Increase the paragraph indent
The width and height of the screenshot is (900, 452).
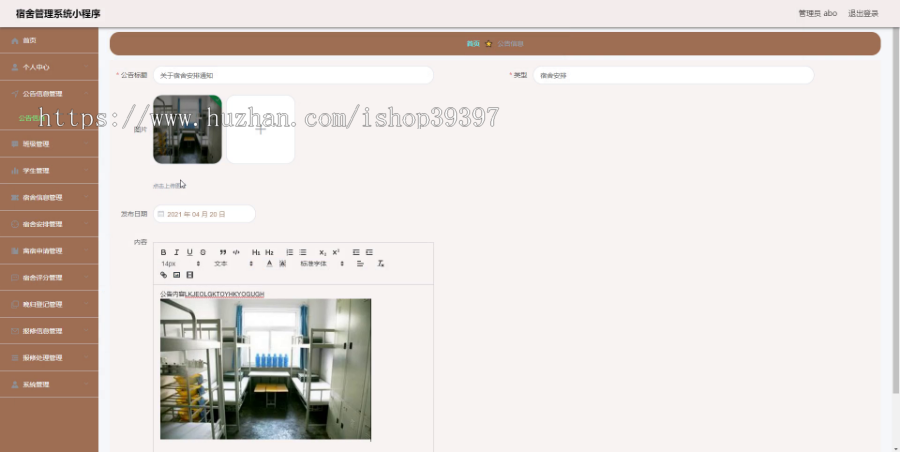(x=369, y=252)
